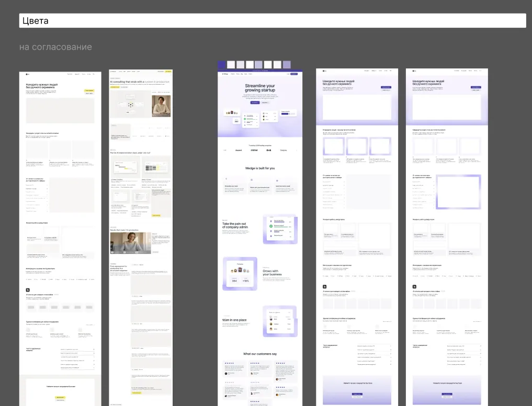Click the 'Results that made it in production' heading
Screen dimensions: 532x406
click(x=124, y=230)
